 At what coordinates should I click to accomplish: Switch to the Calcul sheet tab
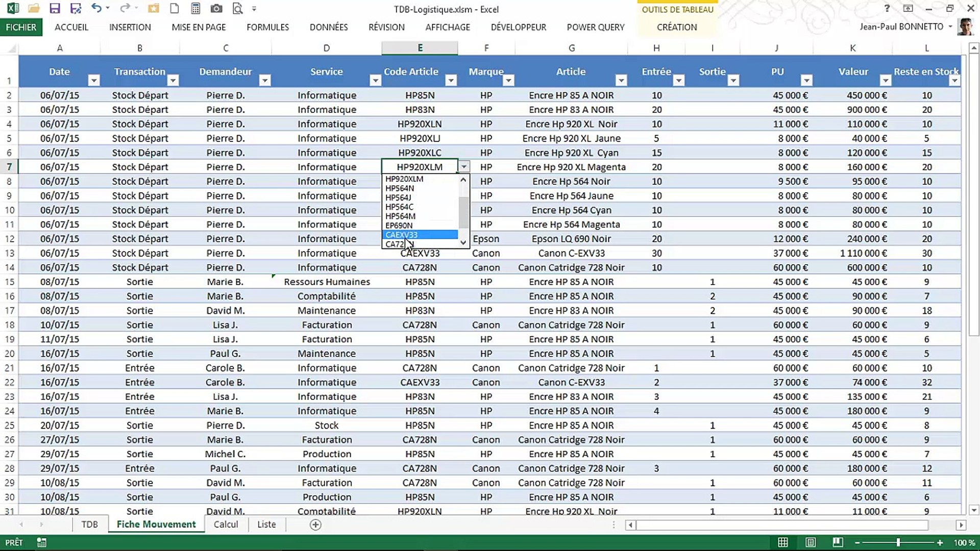pos(226,524)
